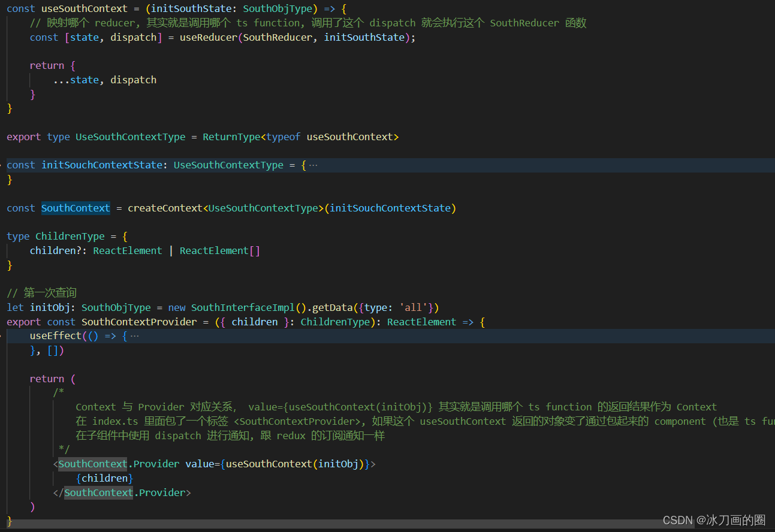Click highlighted SouthContext in the const declaration
The height and width of the screenshot is (532, 775).
[76, 208]
